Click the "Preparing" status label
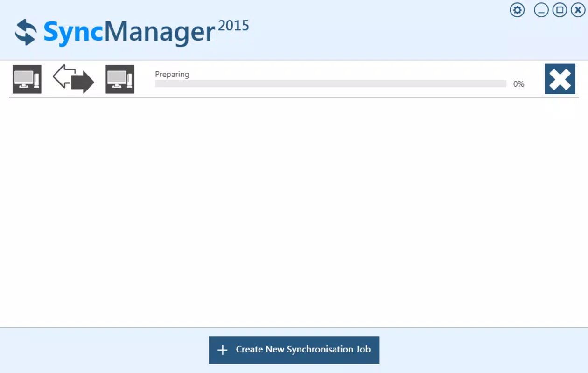 pyautogui.click(x=172, y=74)
